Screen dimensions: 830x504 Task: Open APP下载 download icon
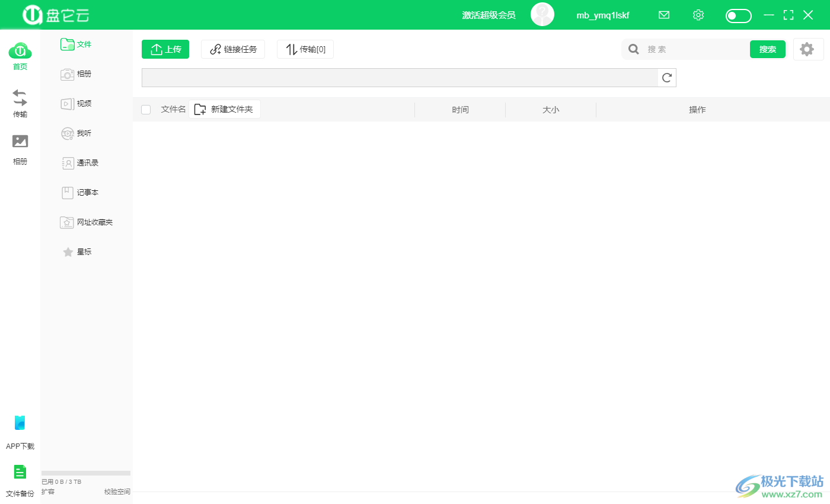click(20, 423)
